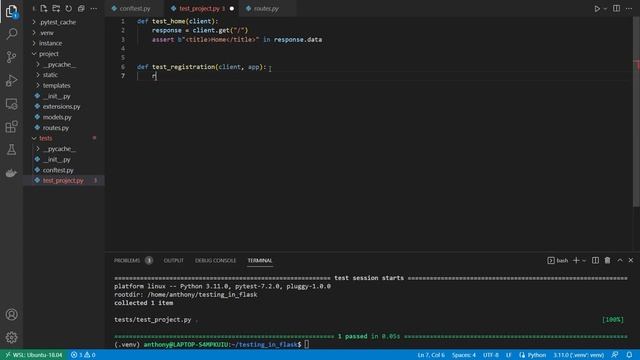Viewport: 640px width, 360px height.
Task: Switch to routes.py editor tab
Action: [x=266, y=8]
